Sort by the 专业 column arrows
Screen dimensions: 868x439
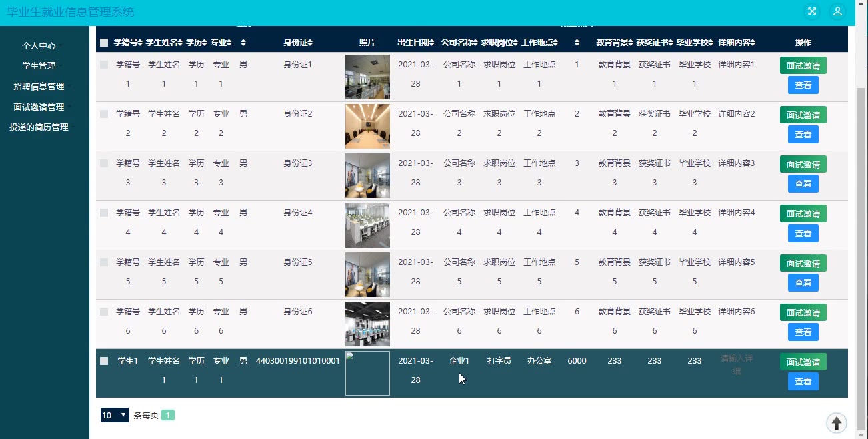click(x=229, y=43)
